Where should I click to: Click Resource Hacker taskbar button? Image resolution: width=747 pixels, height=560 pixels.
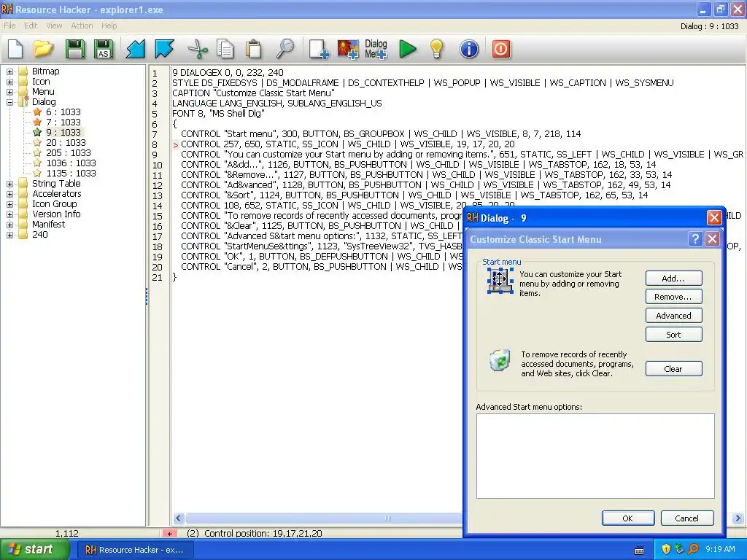(135, 550)
